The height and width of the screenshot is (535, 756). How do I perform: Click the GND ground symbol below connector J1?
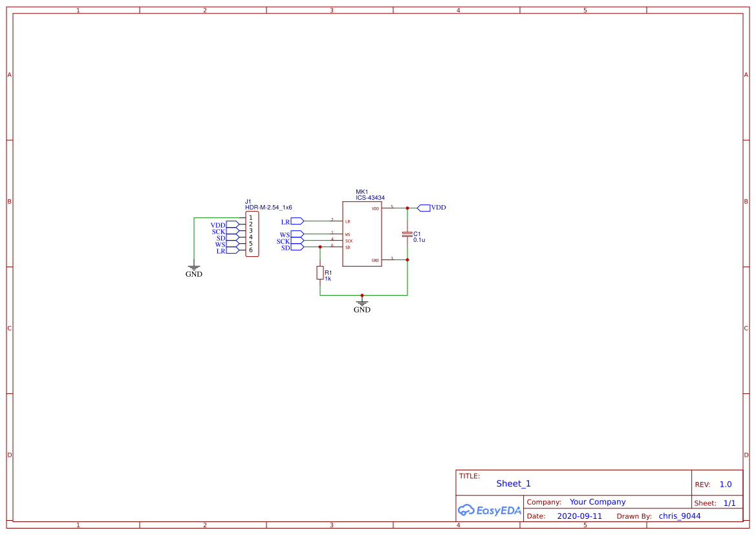pos(193,267)
